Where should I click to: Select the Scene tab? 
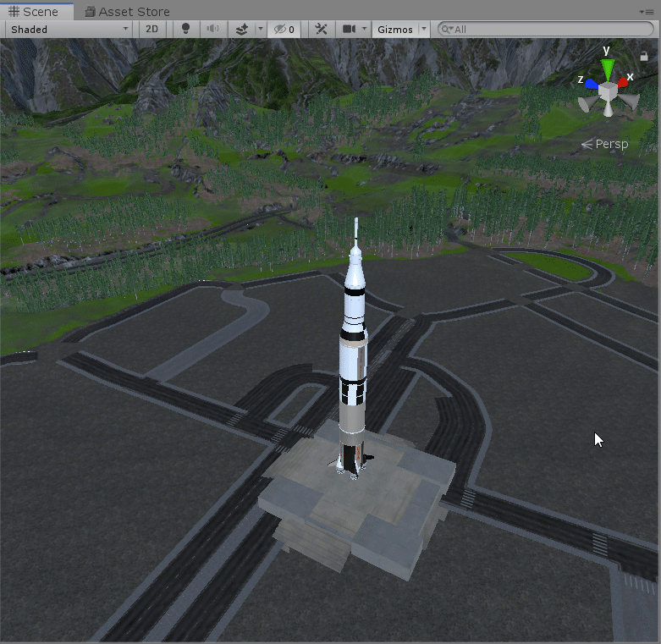click(x=34, y=12)
